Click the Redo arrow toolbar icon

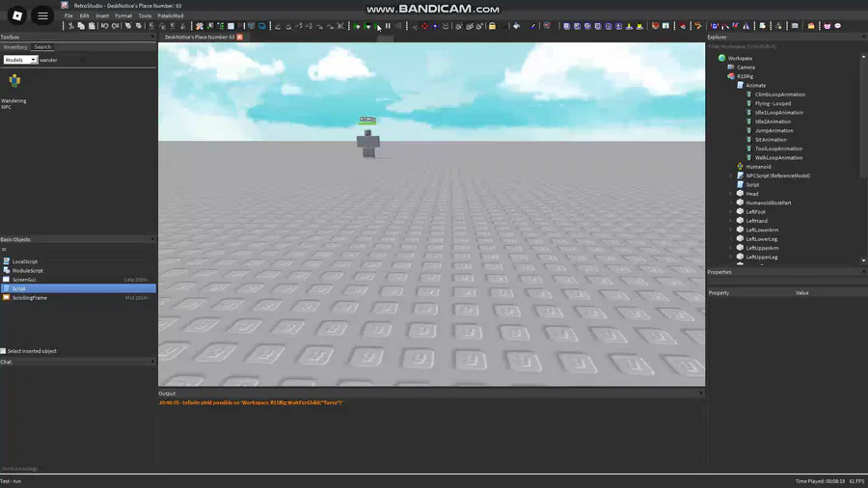[x=115, y=26]
